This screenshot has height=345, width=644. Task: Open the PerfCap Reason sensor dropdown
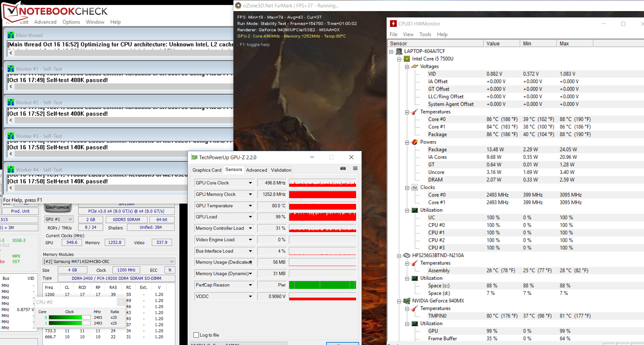pyautogui.click(x=250, y=285)
